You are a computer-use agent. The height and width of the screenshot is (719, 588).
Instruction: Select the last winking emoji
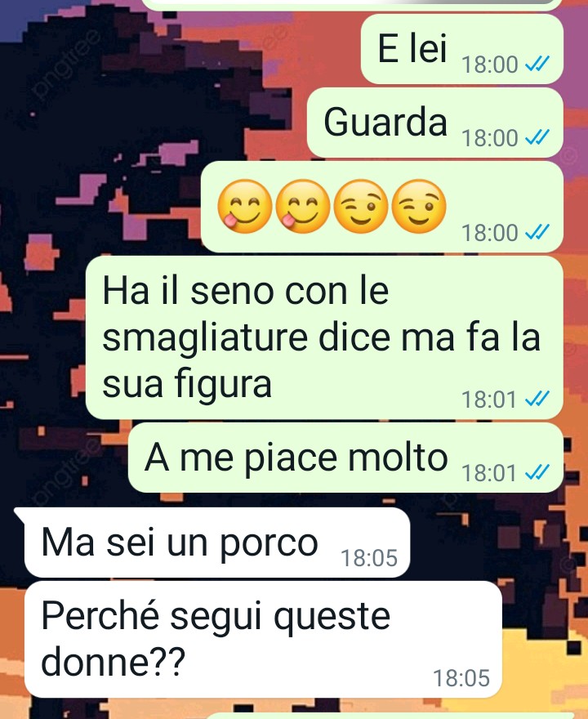point(419,206)
